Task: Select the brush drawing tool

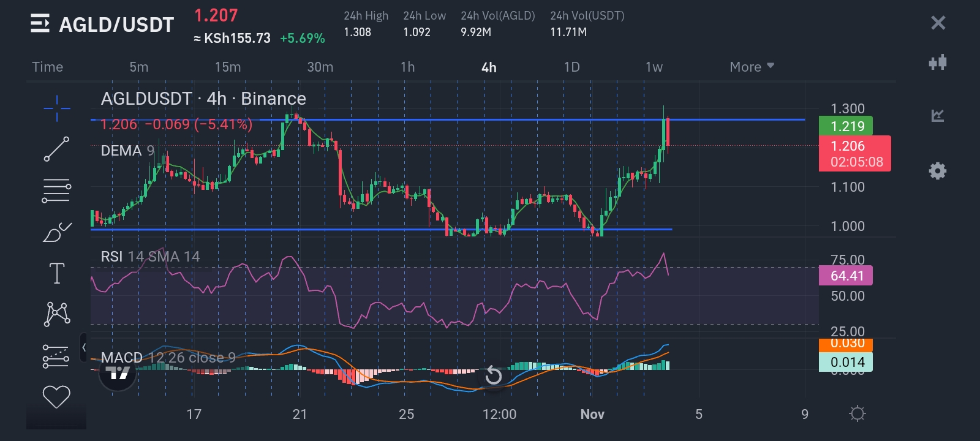Action: pos(56,232)
